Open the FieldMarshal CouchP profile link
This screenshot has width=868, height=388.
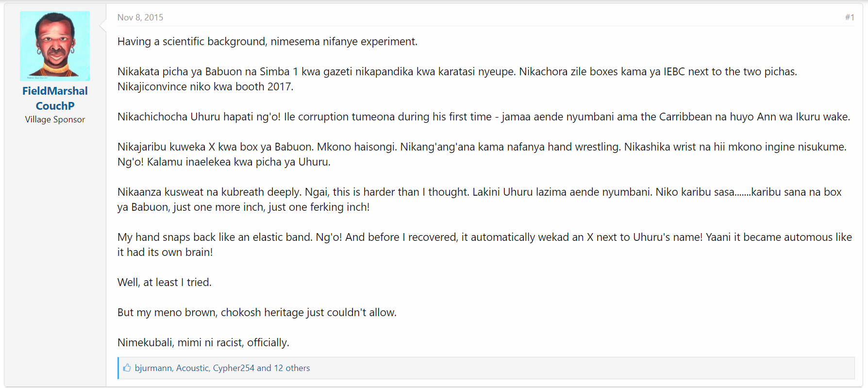point(55,98)
